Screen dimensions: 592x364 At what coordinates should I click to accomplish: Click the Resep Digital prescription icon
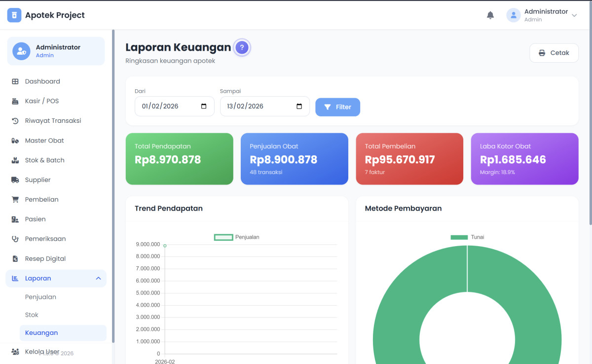click(x=15, y=258)
